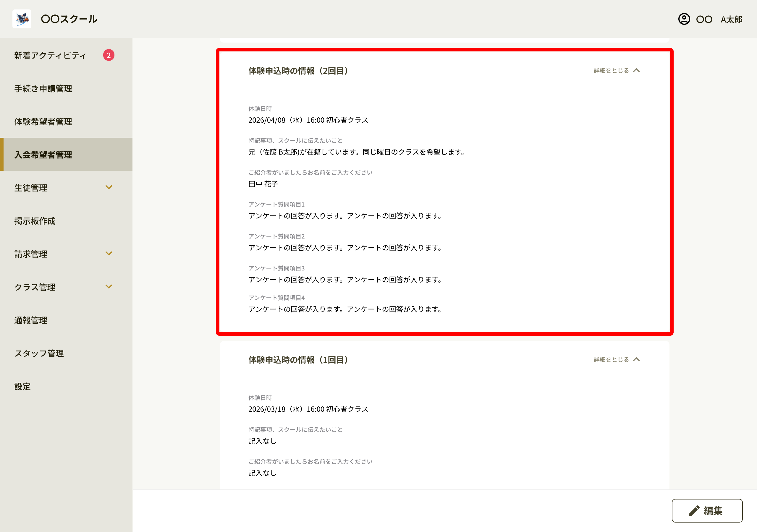Go to 手続き申請管理
Screen dimensions: 757x532
point(66,88)
